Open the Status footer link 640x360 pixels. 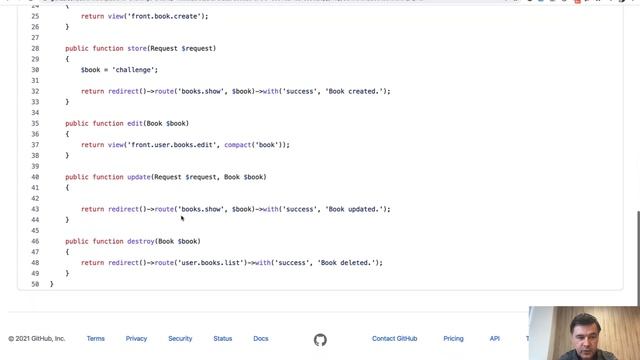pyautogui.click(x=223, y=339)
